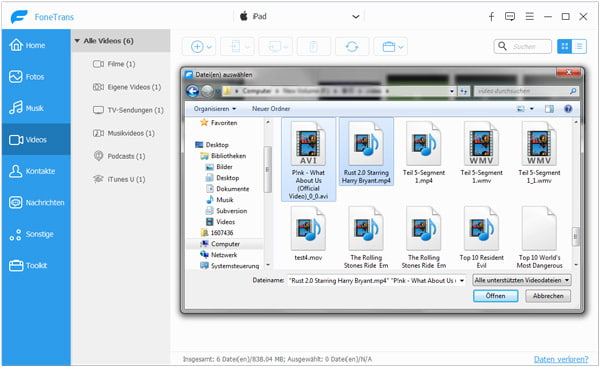Open the address bar history dropdown
This screenshot has height=367, width=600.
[x=452, y=91]
